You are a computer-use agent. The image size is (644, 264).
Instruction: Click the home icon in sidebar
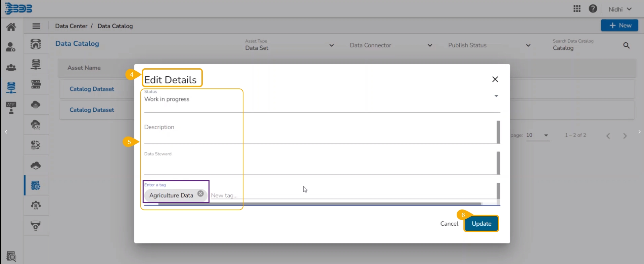(x=11, y=27)
